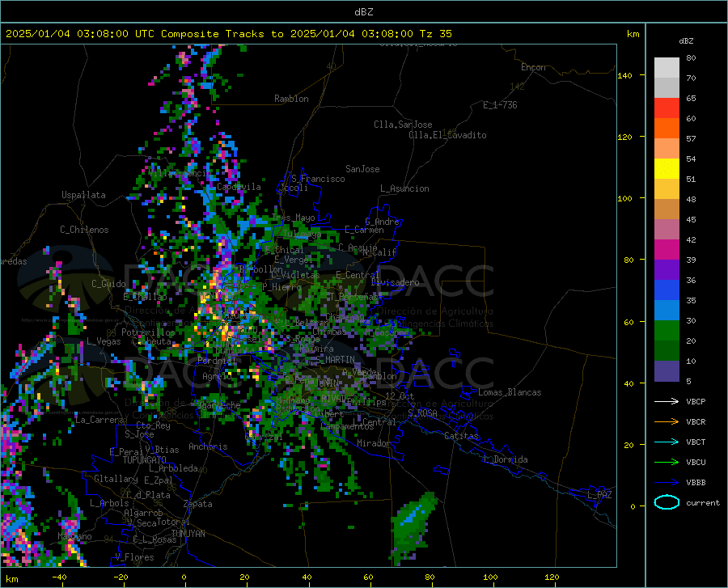Select the 'VBBB' legend label
The height and width of the screenshot is (588, 728).
pyautogui.click(x=696, y=483)
